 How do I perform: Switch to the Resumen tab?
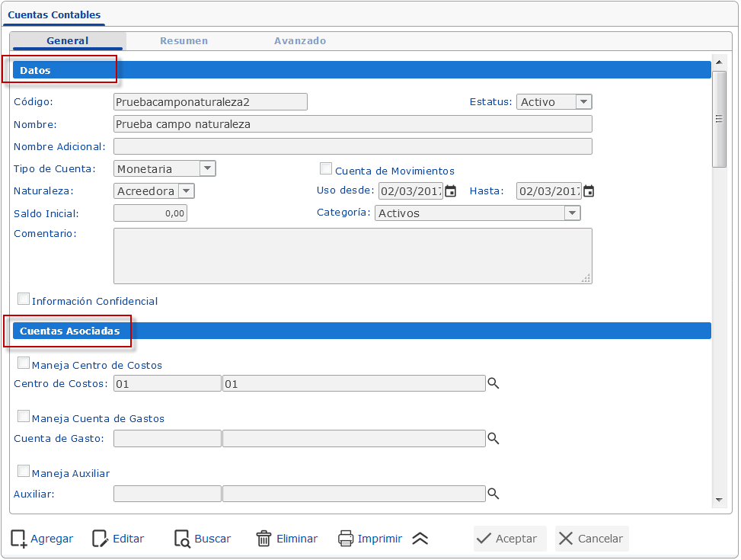click(x=184, y=41)
